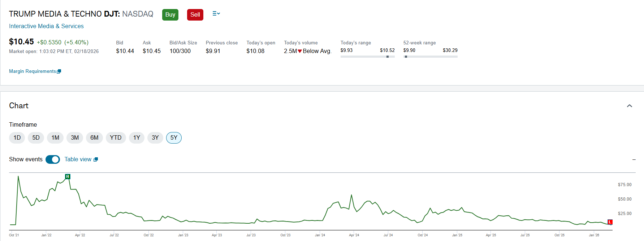Click the Jan '24 axis label
The image size is (644, 241).
(320, 235)
